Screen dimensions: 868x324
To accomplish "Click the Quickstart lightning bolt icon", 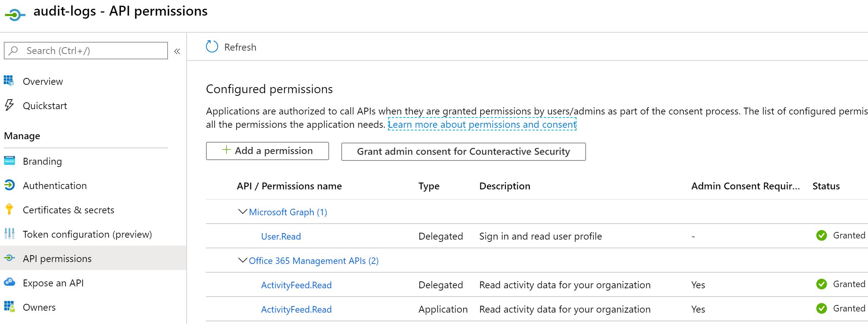I will pos(9,105).
